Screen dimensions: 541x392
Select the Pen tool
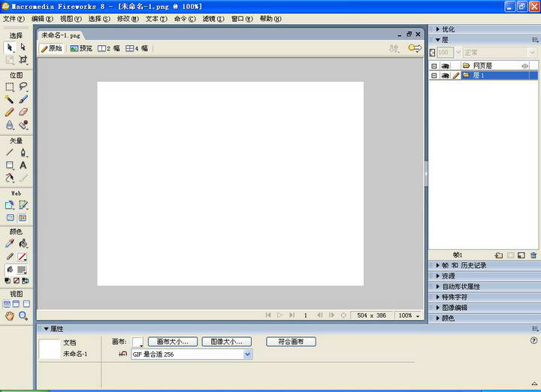[x=23, y=152]
